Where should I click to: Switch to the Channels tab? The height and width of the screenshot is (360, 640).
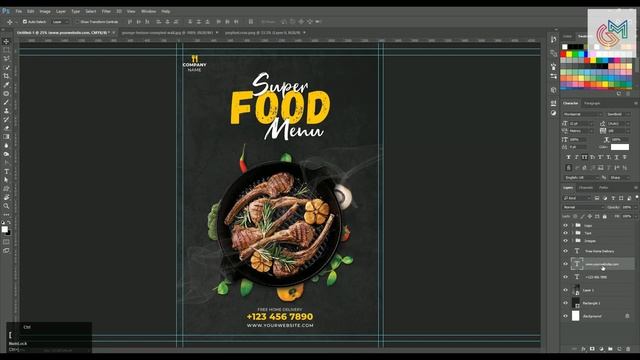586,188
